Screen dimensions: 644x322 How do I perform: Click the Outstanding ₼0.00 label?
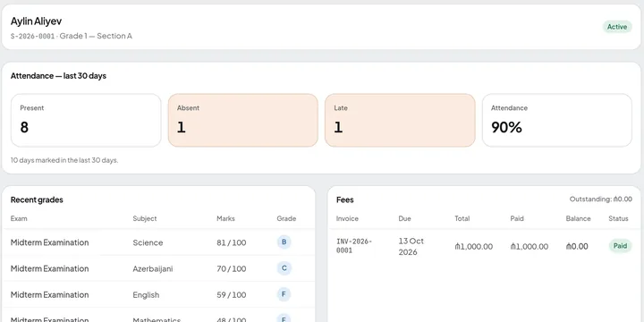click(601, 199)
